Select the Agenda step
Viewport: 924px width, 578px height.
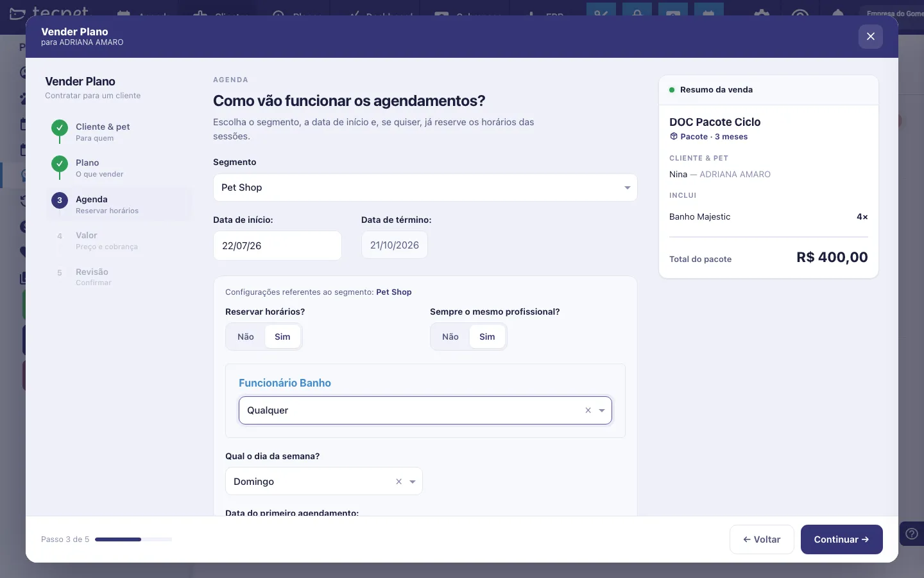(119, 204)
